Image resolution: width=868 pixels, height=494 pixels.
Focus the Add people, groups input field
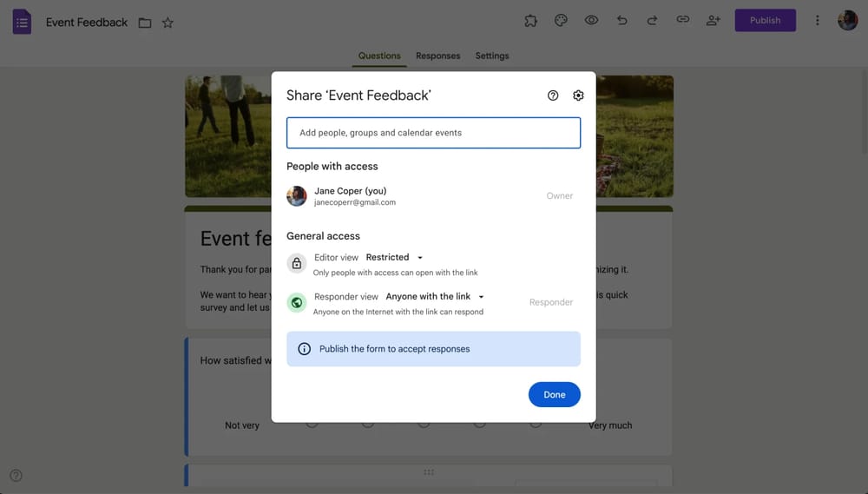point(433,133)
